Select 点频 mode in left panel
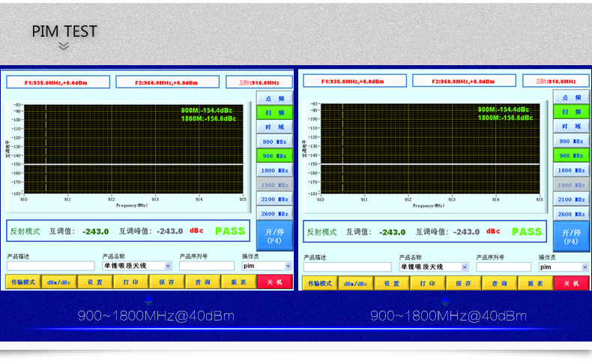Image resolution: width=592 pixels, height=364 pixels. 274,98
